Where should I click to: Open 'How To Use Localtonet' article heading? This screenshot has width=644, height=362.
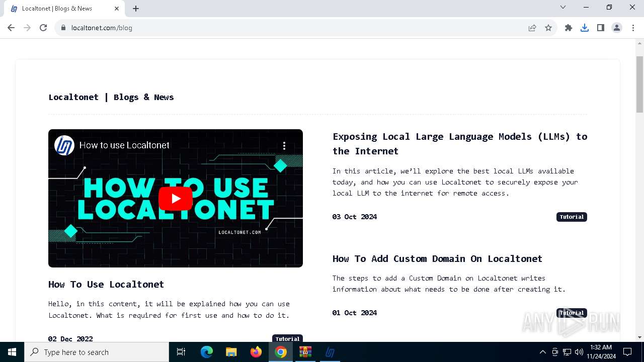click(x=106, y=284)
